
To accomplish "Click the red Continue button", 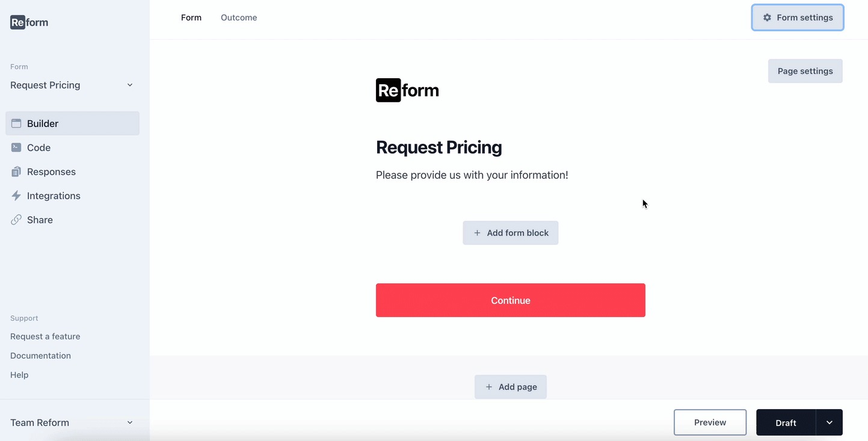I will pos(510,300).
